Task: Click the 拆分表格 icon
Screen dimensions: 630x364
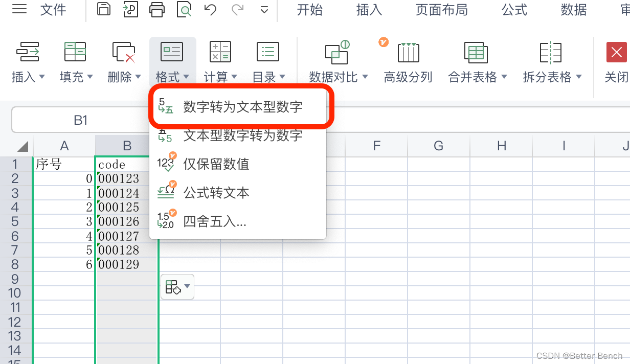Action: click(551, 52)
